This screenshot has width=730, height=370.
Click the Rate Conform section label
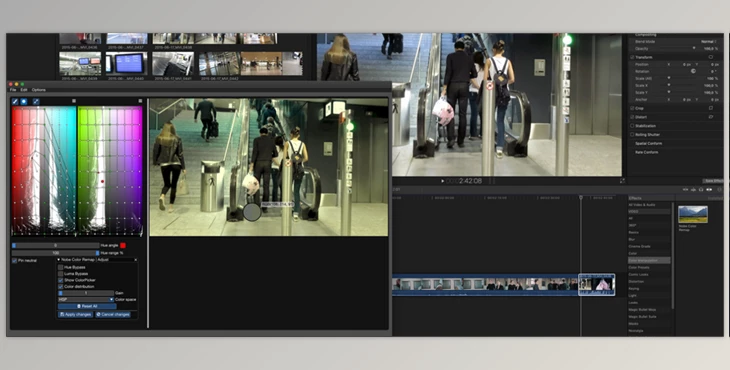tap(647, 152)
